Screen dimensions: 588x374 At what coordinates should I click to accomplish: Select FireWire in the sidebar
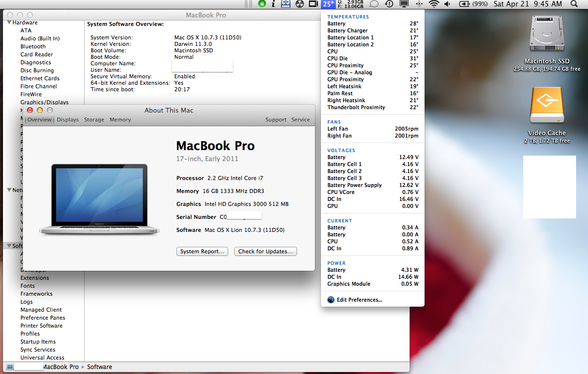(x=31, y=94)
